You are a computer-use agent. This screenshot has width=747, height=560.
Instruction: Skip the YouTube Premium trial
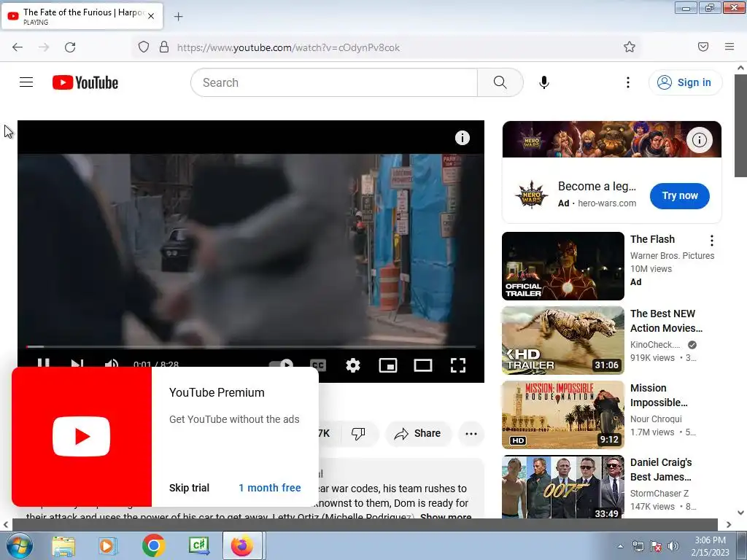(189, 488)
